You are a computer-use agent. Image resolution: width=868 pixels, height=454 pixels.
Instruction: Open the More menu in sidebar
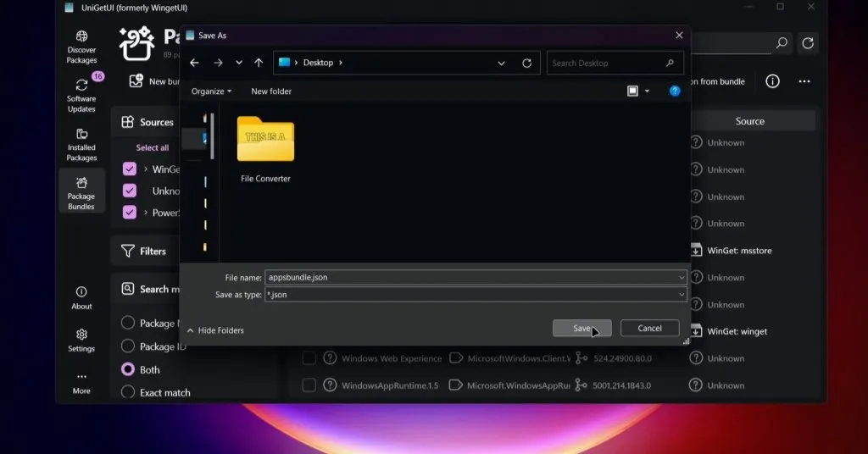81,383
